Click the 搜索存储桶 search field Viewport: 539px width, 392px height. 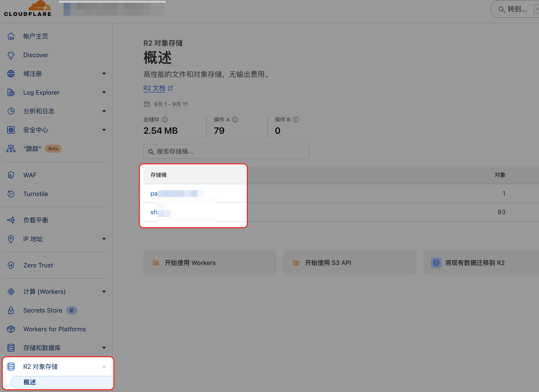(x=226, y=151)
